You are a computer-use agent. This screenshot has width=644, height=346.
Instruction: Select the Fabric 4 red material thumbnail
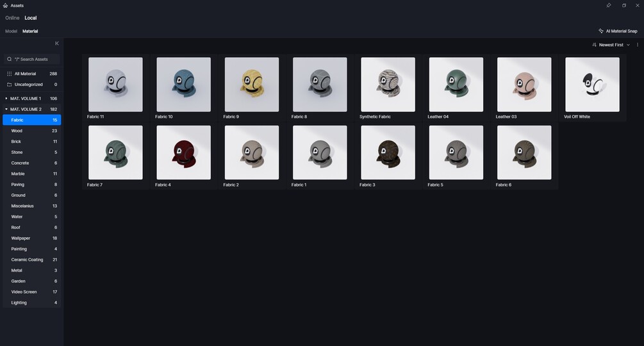[184, 152]
